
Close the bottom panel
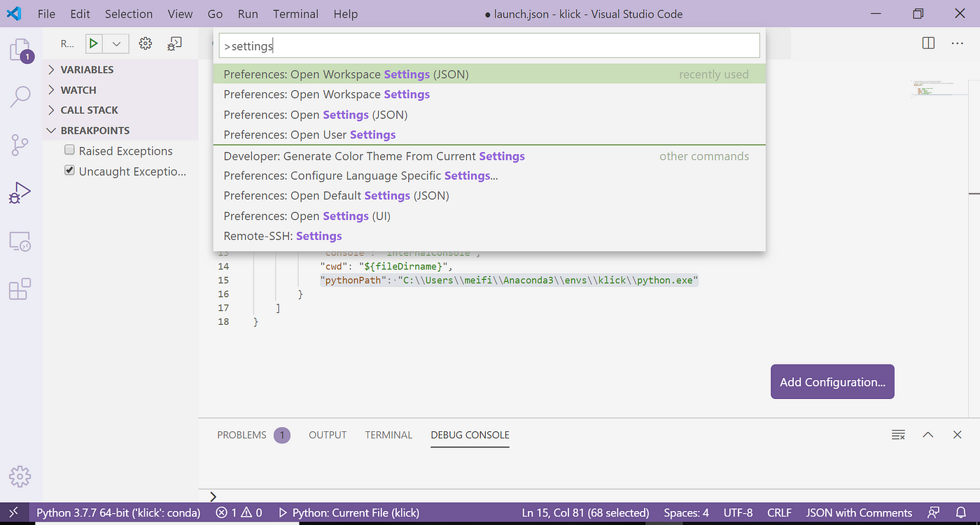958,435
